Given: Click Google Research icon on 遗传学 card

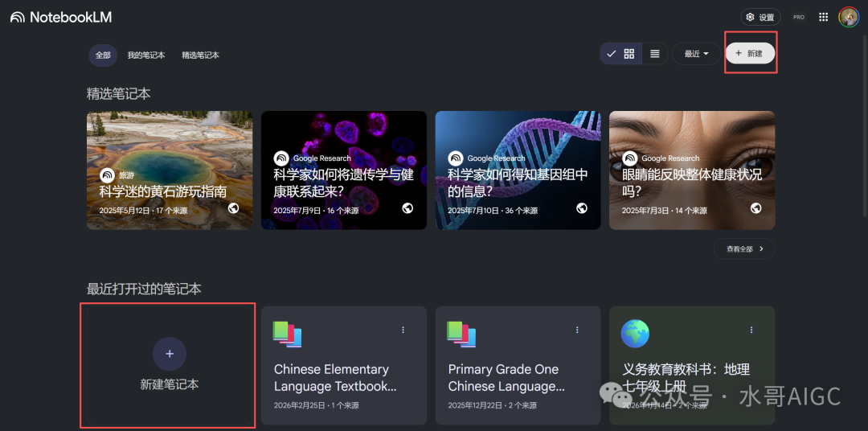Looking at the screenshot, I should click(x=281, y=158).
